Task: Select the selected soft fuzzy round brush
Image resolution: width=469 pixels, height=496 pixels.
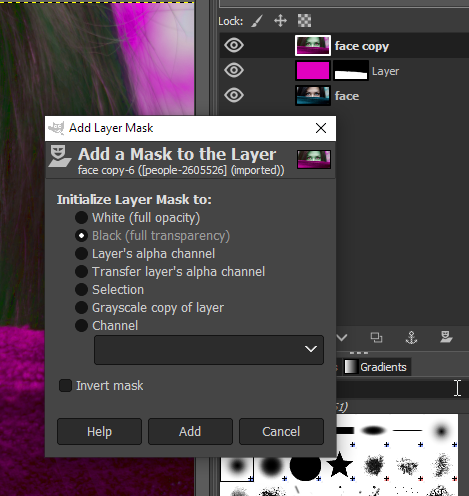Action: coord(237,465)
